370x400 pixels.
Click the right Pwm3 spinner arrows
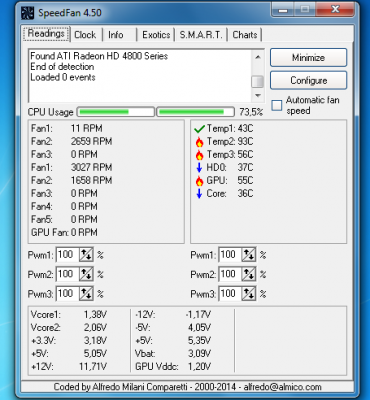click(x=249, y=294)
